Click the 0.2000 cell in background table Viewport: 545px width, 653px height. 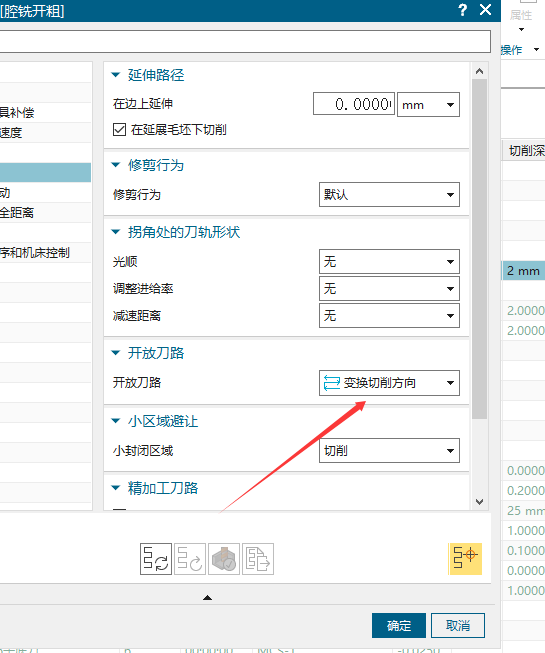525,491
